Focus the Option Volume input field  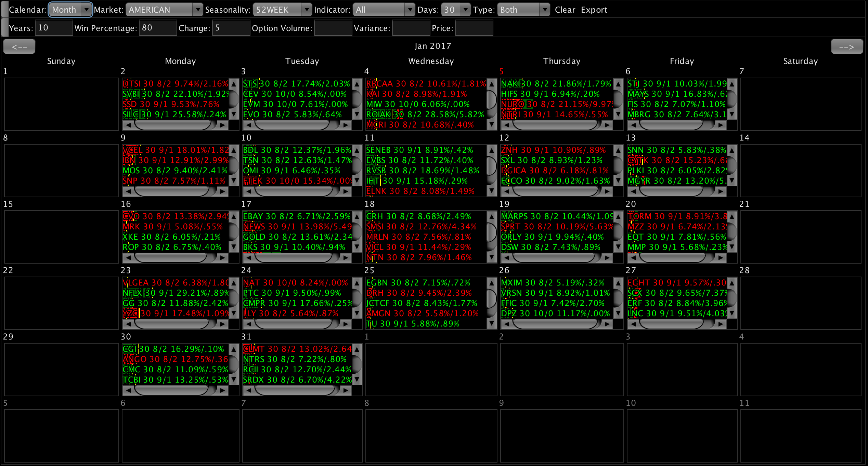(x=333, y=28)
